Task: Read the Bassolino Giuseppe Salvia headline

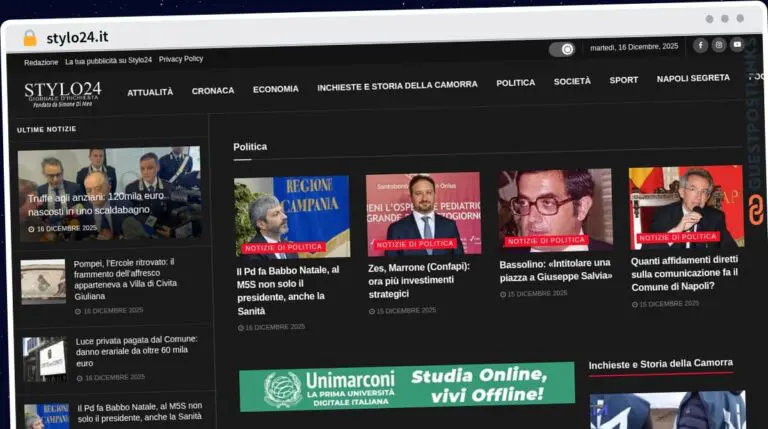Action: 555,269
